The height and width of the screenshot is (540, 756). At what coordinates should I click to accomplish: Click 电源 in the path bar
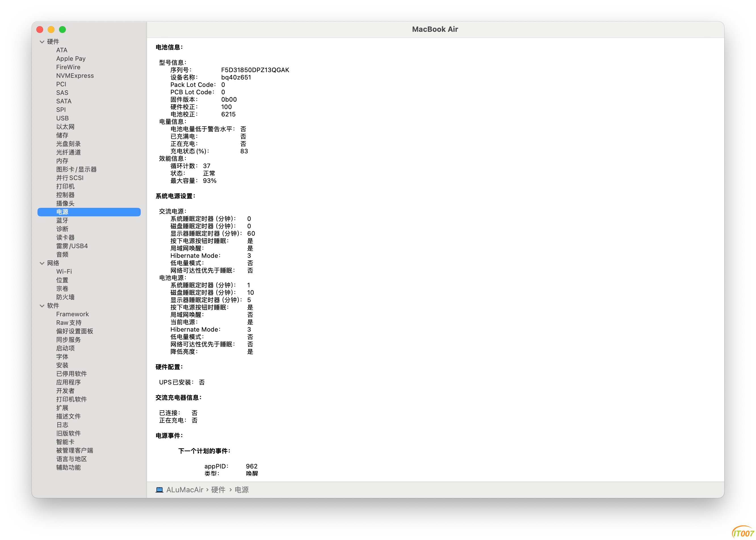(x=241, y=490)
